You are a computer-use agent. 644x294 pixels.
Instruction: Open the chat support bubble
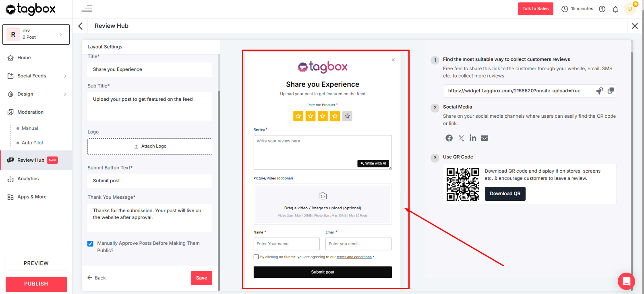tap(626, 281)
